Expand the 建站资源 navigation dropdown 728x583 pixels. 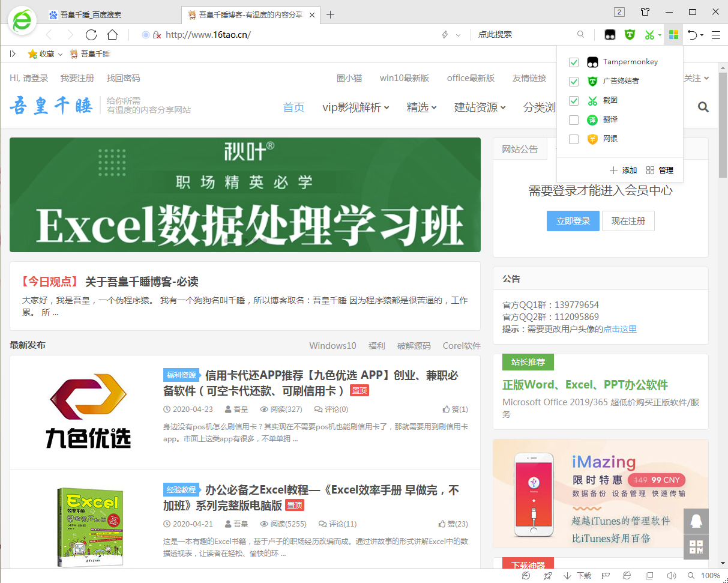pos(480,107)
